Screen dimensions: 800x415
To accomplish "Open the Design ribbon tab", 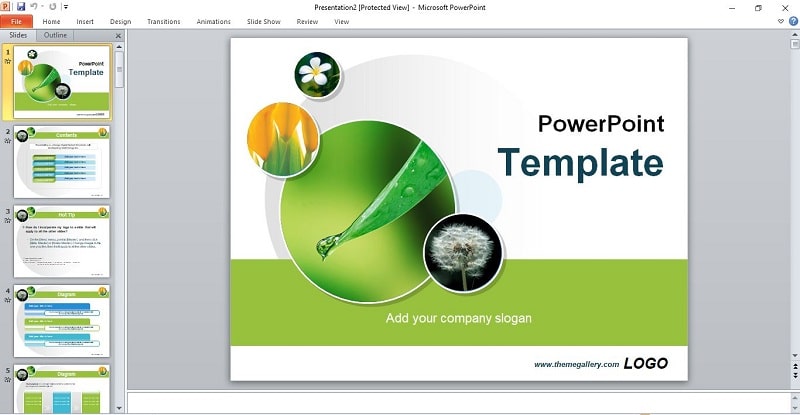I will pyautogui.click(x=120, y=21).
